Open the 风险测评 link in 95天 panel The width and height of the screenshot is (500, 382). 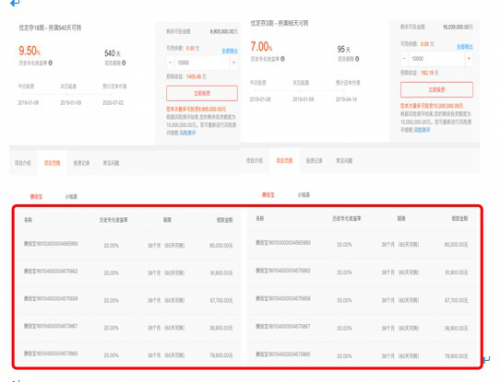point(422,130)
